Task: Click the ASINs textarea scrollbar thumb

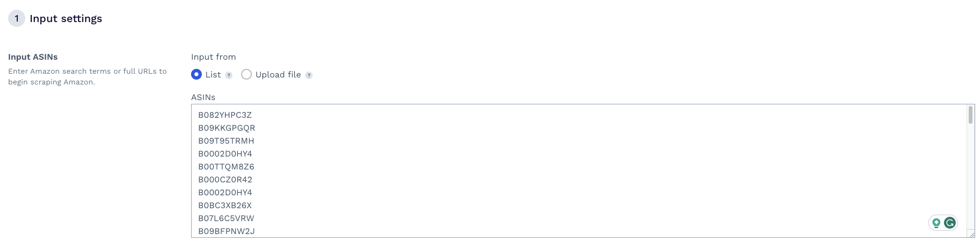Action: [x=971, y=115]
